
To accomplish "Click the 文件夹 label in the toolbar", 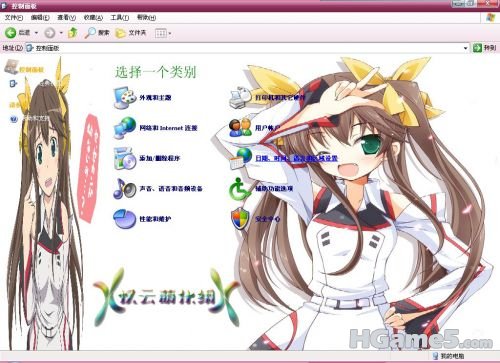I will [x=137, y=33].
